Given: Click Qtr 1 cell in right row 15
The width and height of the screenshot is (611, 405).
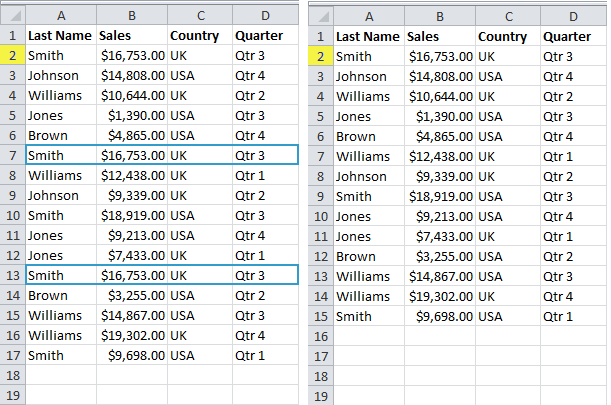Looking at the screenshot, I should tap(573, 316).
